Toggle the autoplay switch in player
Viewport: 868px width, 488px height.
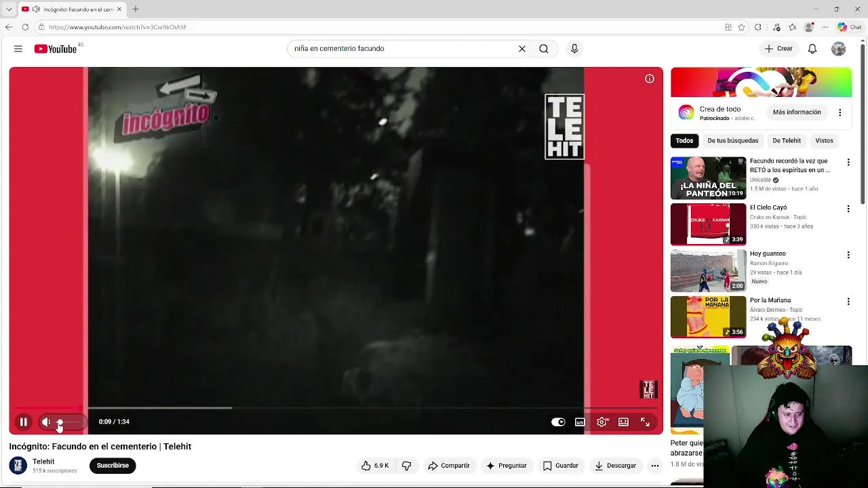coord(558,422)
